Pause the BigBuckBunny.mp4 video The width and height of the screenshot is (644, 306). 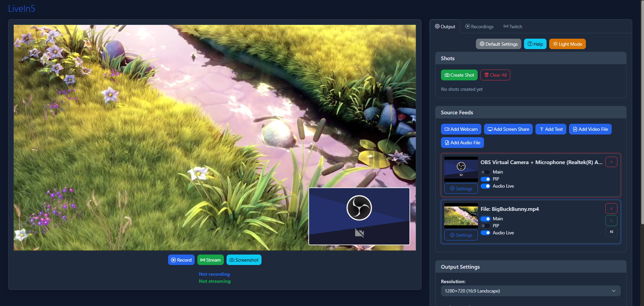[x=611, y=221]
